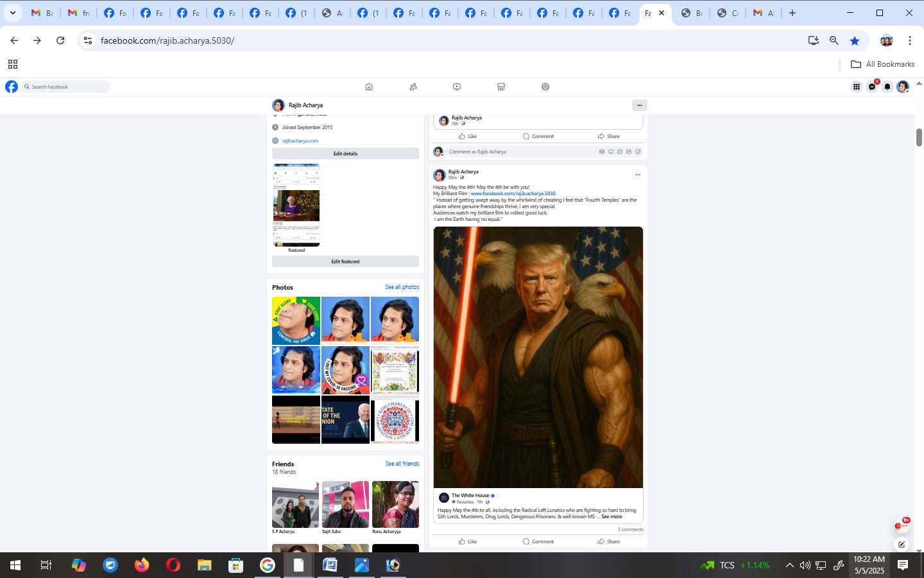Click the page vertical scrollbar thumb

pyautogui.click(x=919, y=137)
